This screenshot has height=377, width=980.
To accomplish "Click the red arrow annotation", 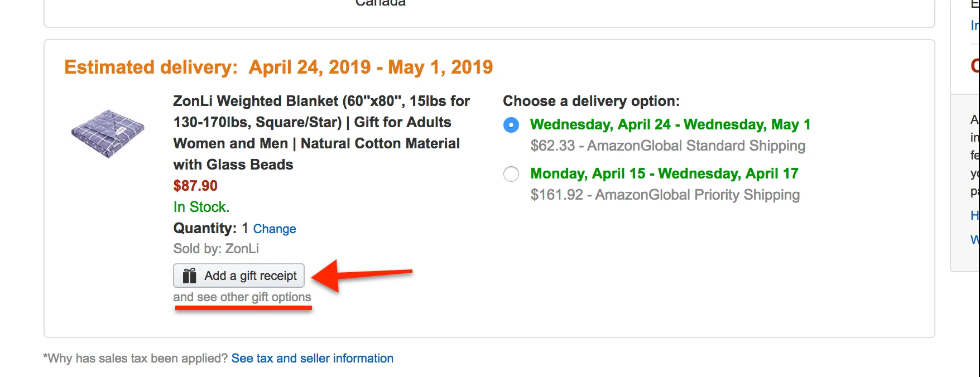I will coord(362,275).
